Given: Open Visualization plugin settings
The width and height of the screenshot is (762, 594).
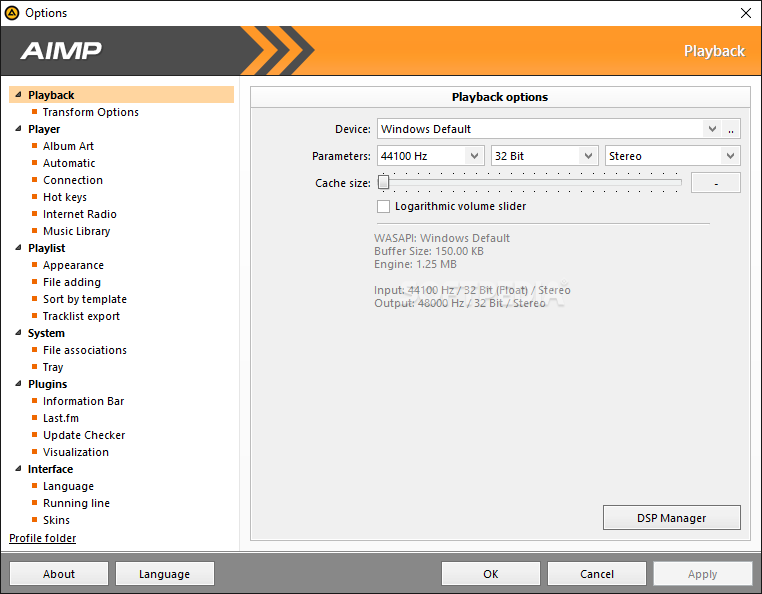Looking at the screenshot, I should click(76, 452).
